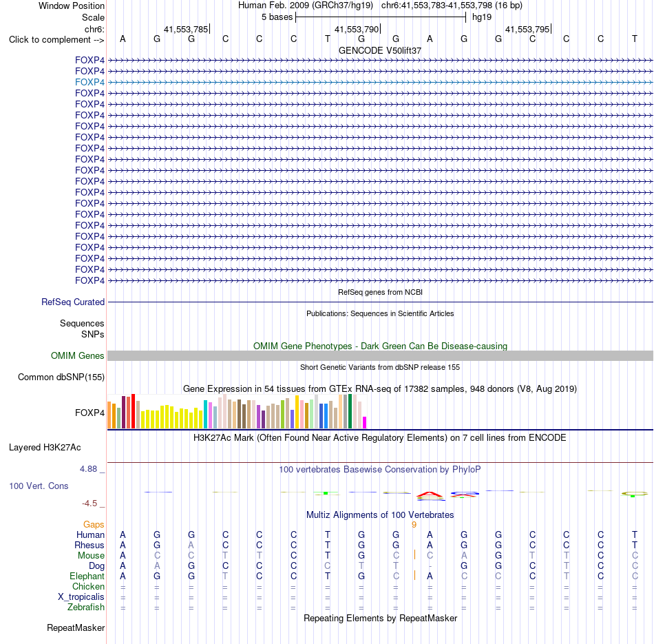Open 'Multiz Alignments of 100 Vertebrates' title
This screenshot has width=654, height=644.
(x=380, y=515)
